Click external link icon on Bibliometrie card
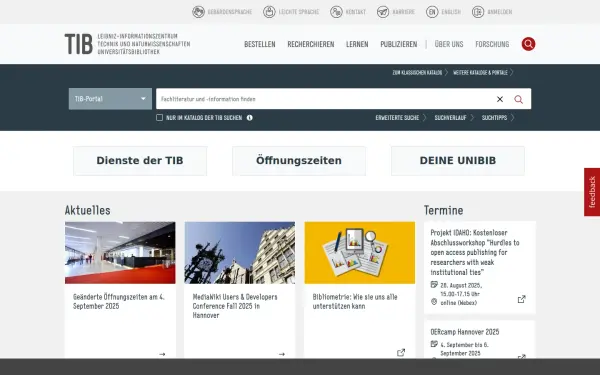This screenshot has height=375, width=600. [x=401, y=352]
